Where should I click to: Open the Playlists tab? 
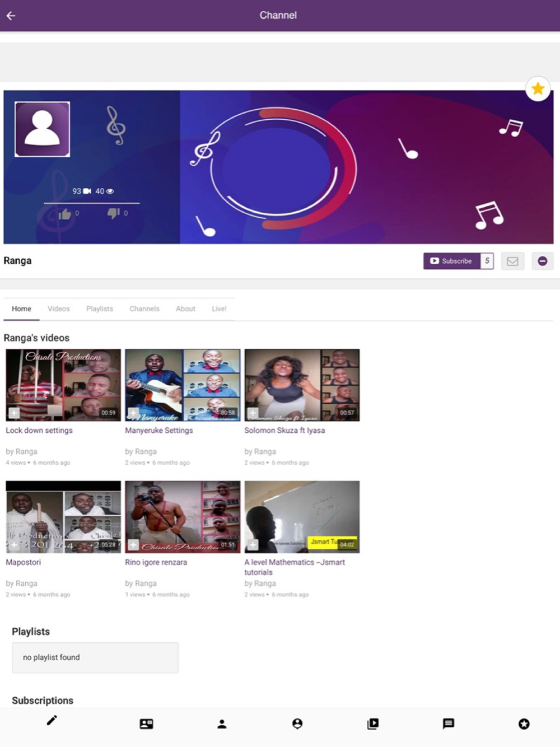pos(100,309)
